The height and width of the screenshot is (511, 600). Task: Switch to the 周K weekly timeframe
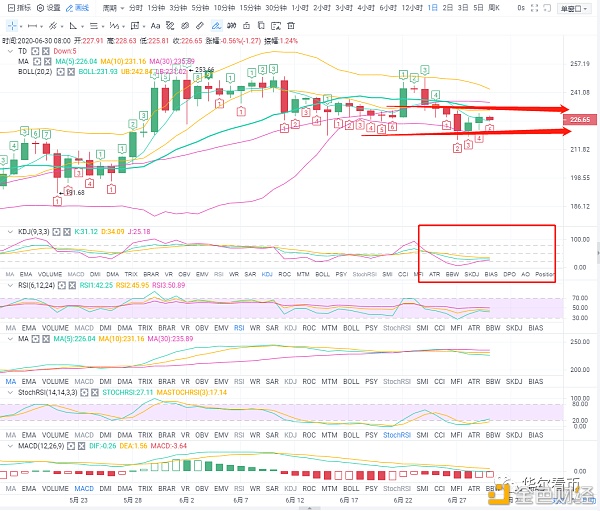pyautogui.click(x=494, y=8)
